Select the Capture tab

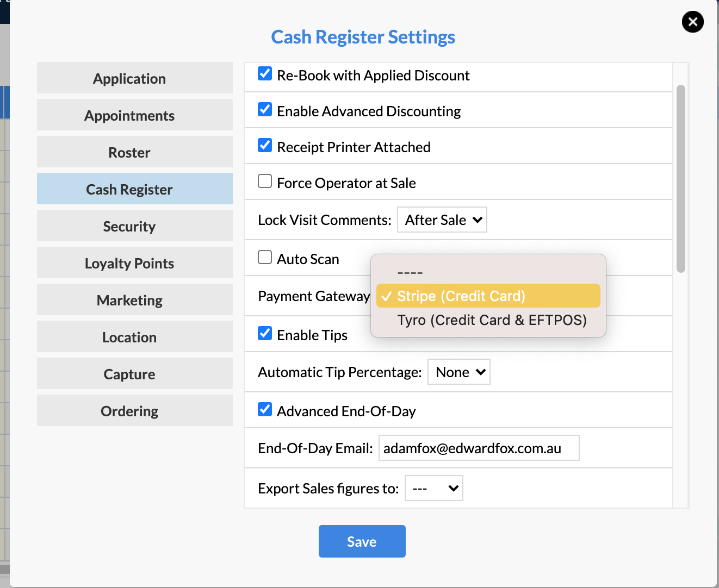point(135,373)
